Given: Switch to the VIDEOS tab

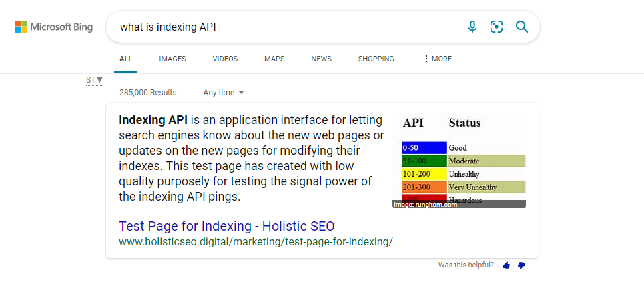Looking at the screenshot, I should click(x=225, y=59).
